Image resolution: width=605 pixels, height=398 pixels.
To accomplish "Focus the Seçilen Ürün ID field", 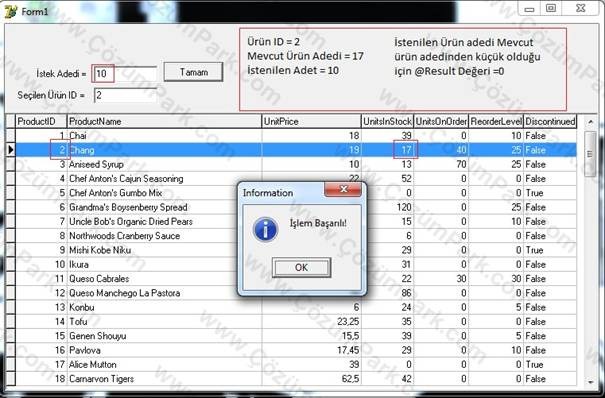I will (x=125, y=95).
